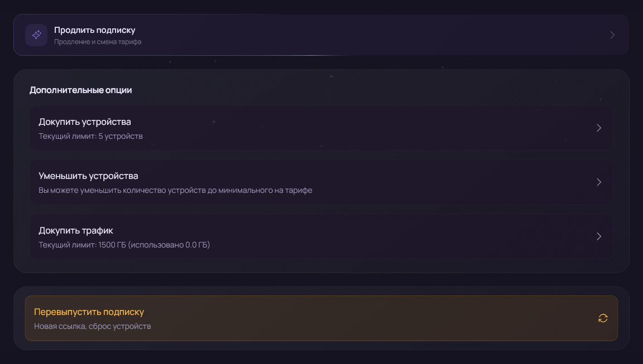
Task: Open the chevron arrow on Продлить подписку
Action: click(612, 35)
